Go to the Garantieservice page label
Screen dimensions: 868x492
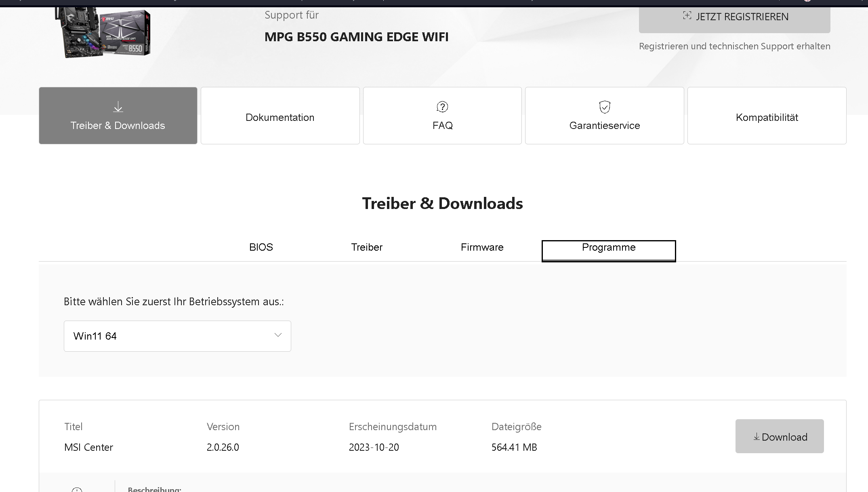[x=604, y=126]
